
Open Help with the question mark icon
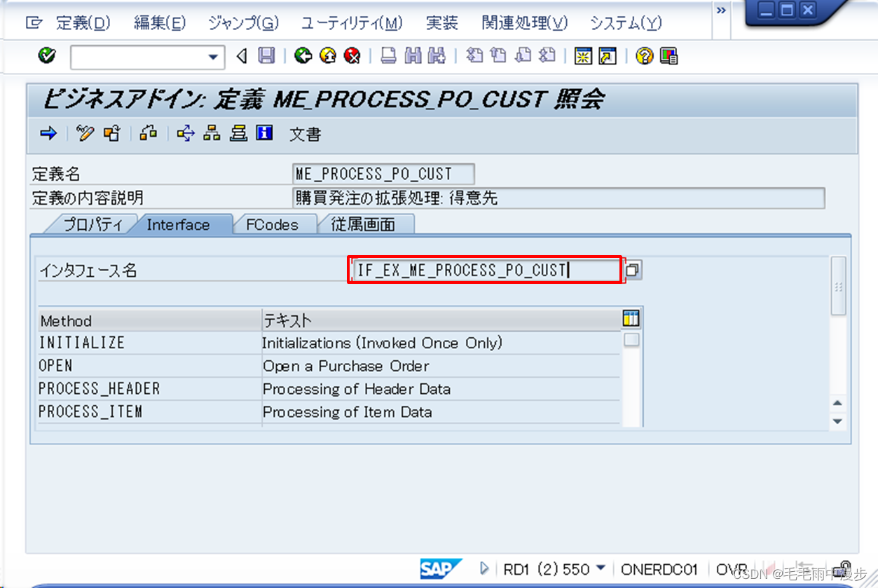click(644, 56)
